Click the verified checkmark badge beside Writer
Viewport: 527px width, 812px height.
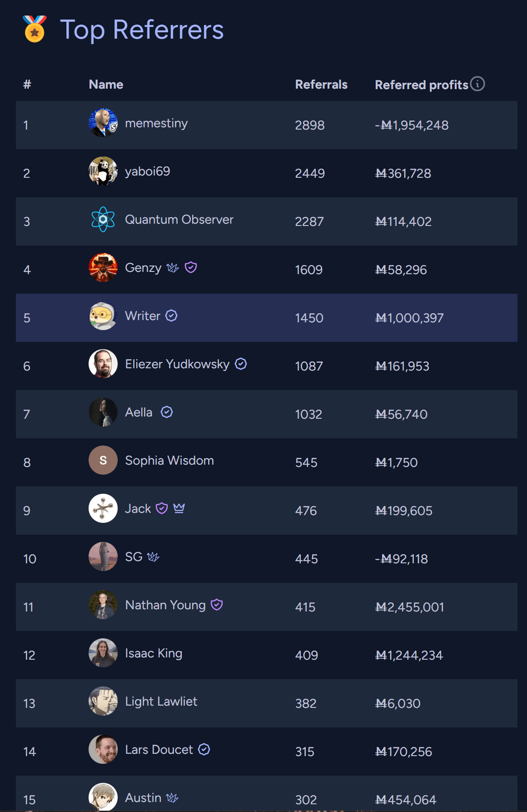tap(171, 316)
